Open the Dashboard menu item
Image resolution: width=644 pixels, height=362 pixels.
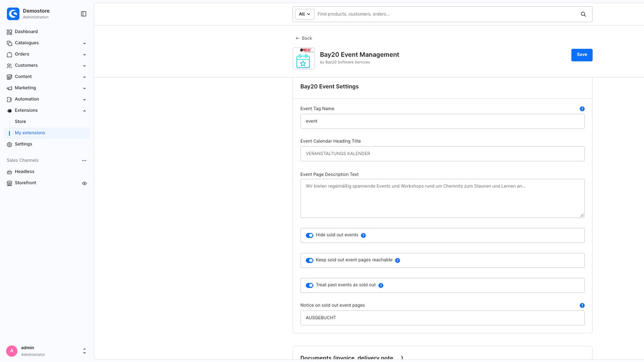pyautogui.click(x=26, y=32)
